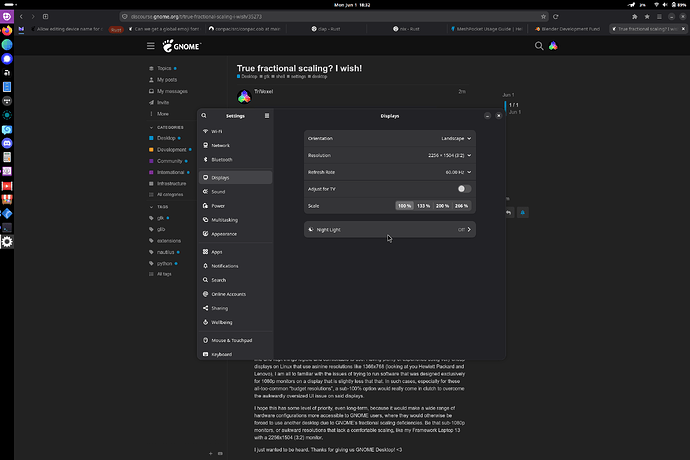Switch to the MeshPocket Usage Guide tab
The width and height of the screenshot is (690, 460).
click(487, 29)
